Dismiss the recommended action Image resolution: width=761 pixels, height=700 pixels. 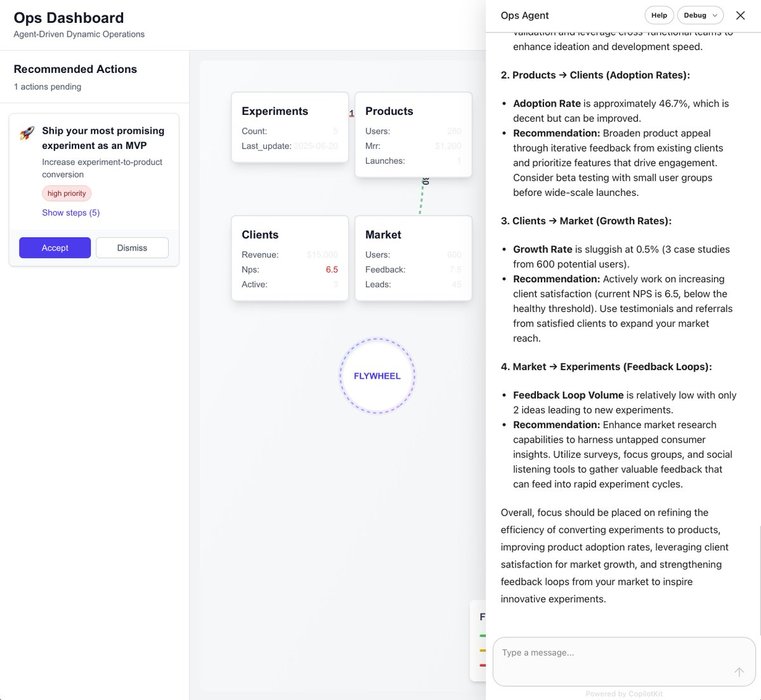click(132, 248)
